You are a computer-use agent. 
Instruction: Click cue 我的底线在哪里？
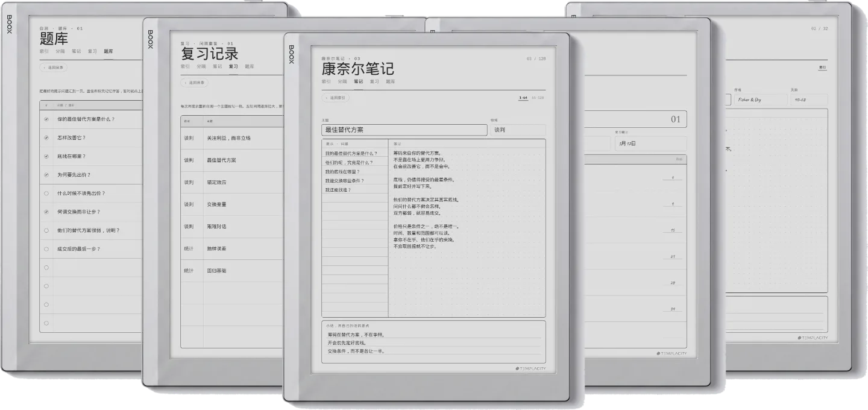(342, 171)
